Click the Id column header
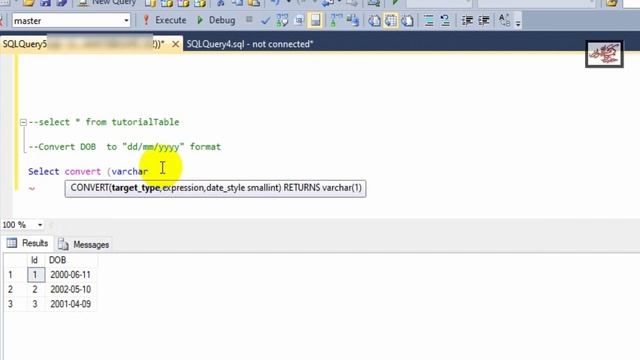The image size is (640, 360). (x=35, y=260)
